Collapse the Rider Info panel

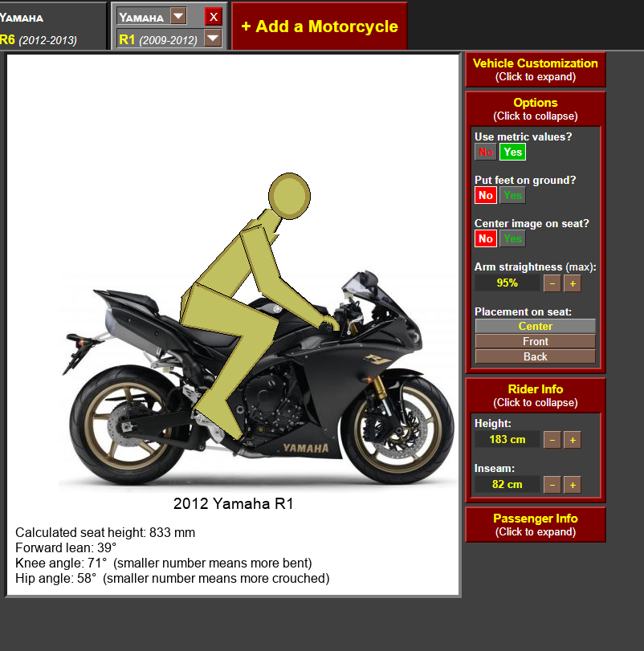click(x=536, y=395)
